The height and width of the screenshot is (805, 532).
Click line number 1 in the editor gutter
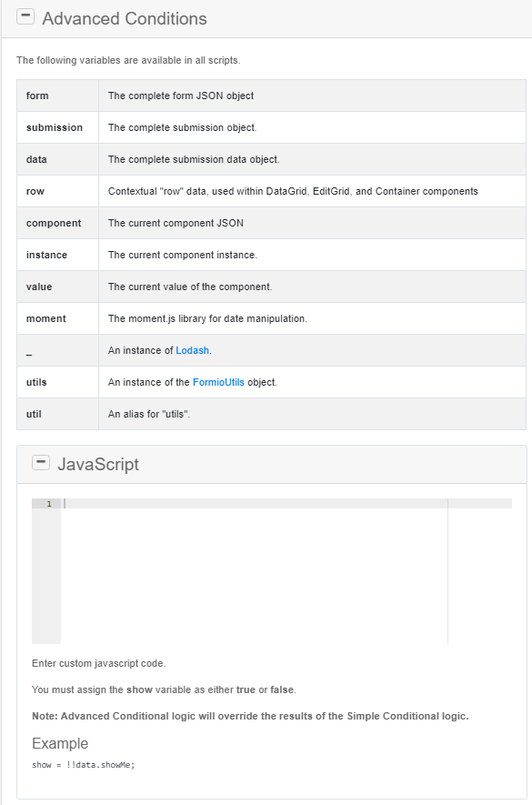(48, 503)
